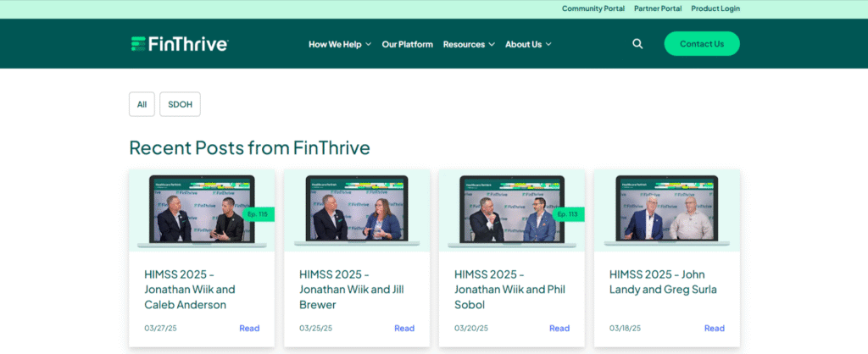
Task: Select the All filter tab
Action: 142,104
